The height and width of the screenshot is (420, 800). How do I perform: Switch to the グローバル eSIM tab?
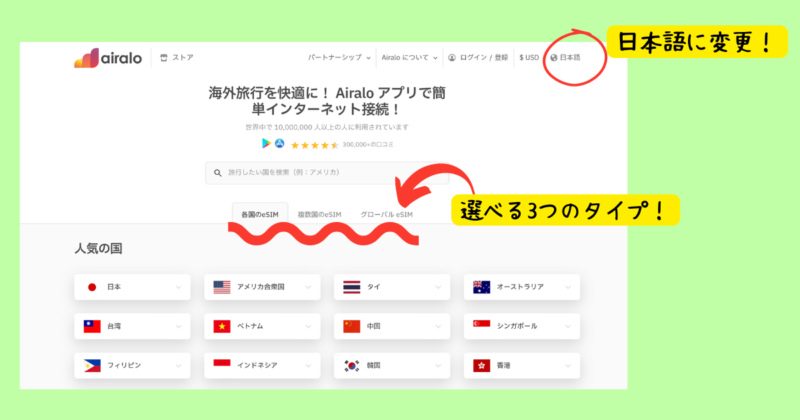coord(386,214)
